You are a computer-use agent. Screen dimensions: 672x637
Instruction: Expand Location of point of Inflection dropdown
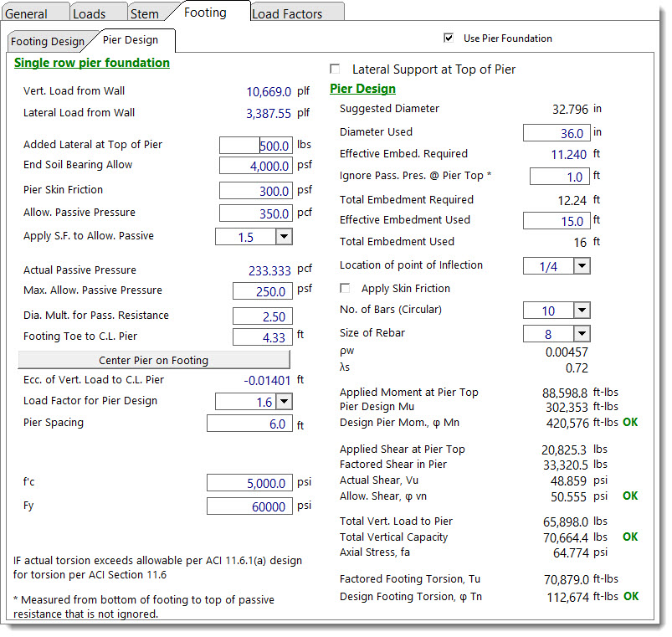pyautogui.click(x=582, y=266)
